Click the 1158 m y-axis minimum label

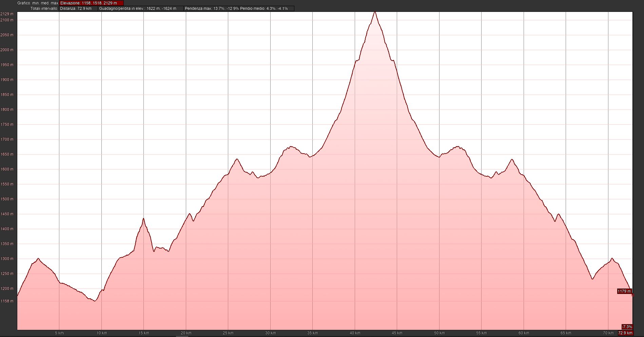7,301
